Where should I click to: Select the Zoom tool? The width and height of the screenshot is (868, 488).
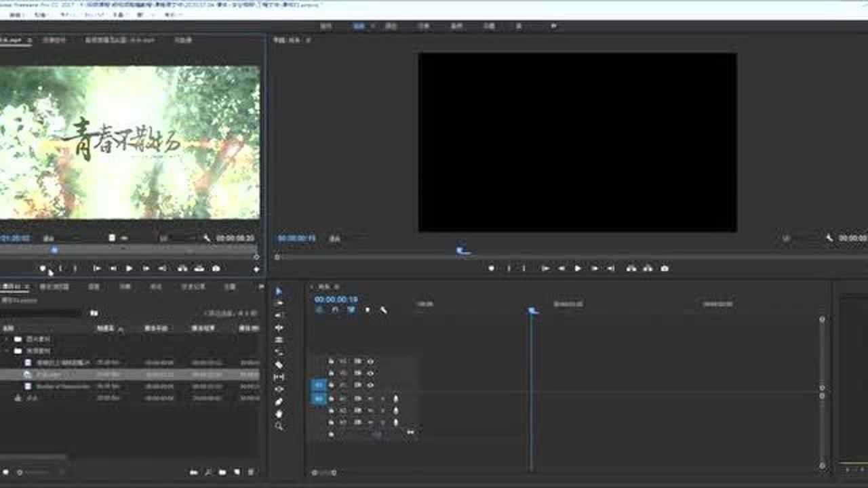pyautogui.click(x=279, y=426)
